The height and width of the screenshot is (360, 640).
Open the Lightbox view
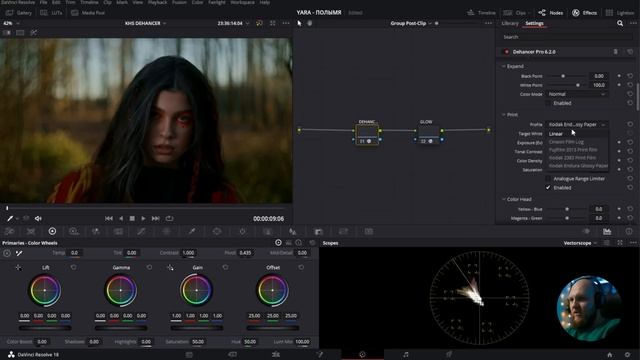pos(620,13)
